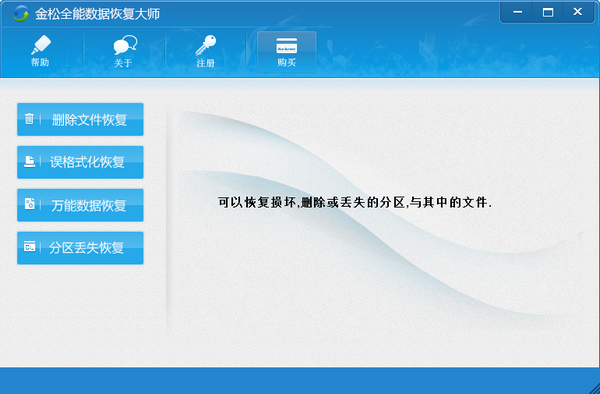The width and height of the screenshot is (600, 394).
Task: Open the 购买 purchase card icon
Action: point(287,46)
